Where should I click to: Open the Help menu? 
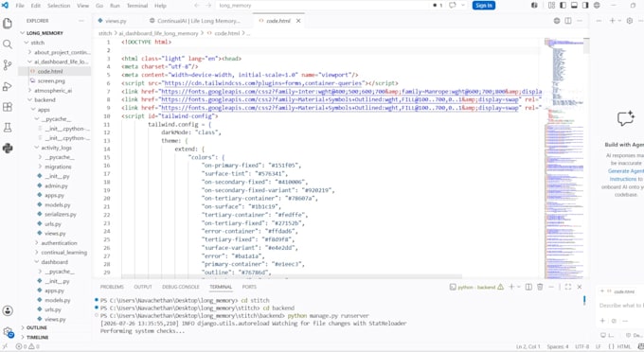160,6
